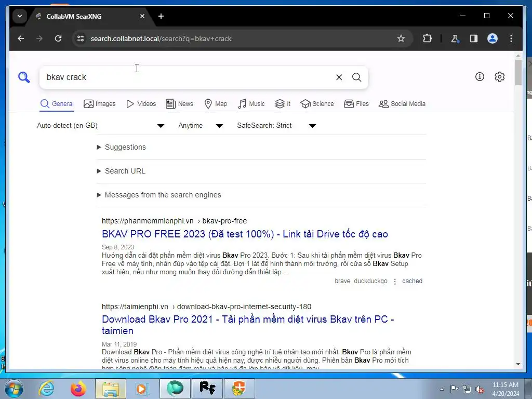Switch to the Music category
Viewport: 532px width, 399px height.
click(x=251, y=104)
